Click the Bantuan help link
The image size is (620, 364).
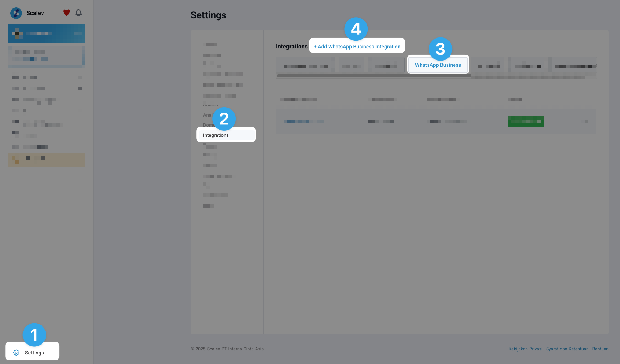tap(600, 349)
